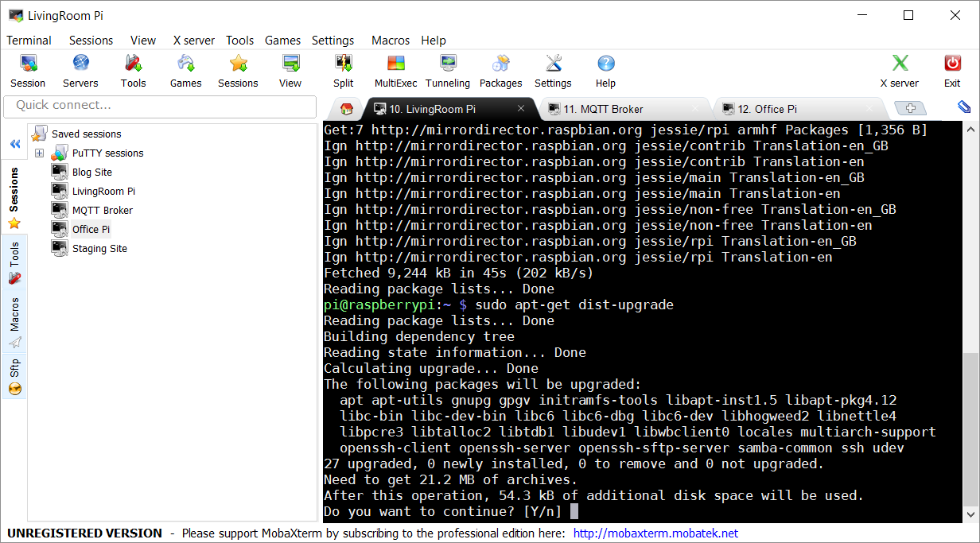Maximize the LivingRoom Pi window
The width and height of the screenshot is (980, 543).
(908, 15)
